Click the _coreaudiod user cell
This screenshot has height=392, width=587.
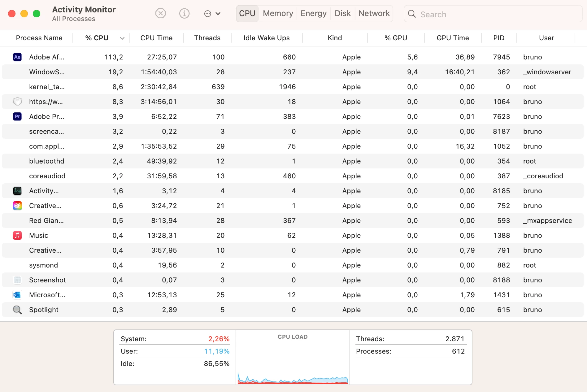tap(543, 176)
